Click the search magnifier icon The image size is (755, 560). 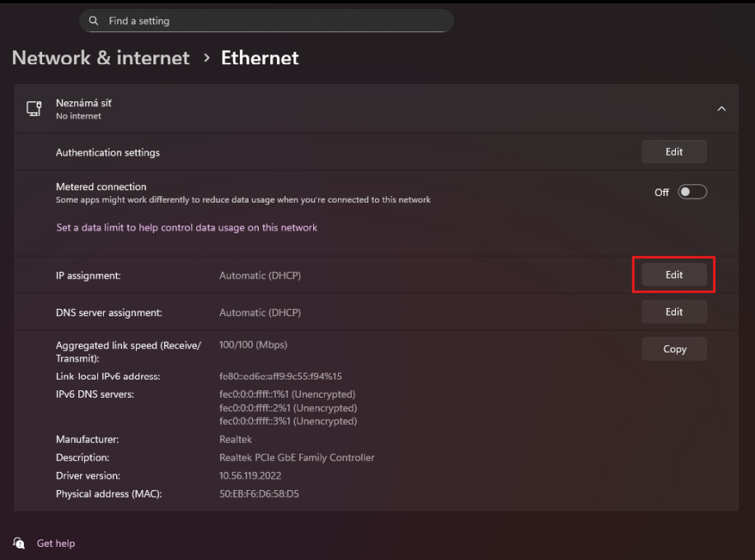(93, 21)
